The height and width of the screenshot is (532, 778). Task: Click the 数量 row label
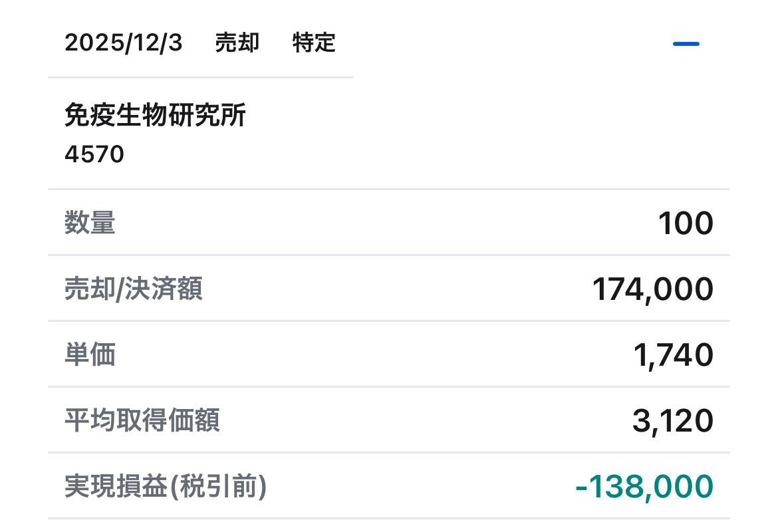90,222
